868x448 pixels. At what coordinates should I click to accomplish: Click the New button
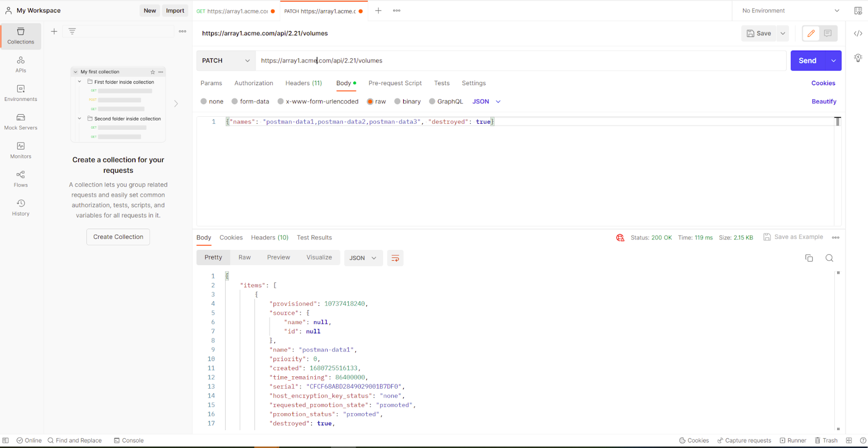[x=150, y=11]
